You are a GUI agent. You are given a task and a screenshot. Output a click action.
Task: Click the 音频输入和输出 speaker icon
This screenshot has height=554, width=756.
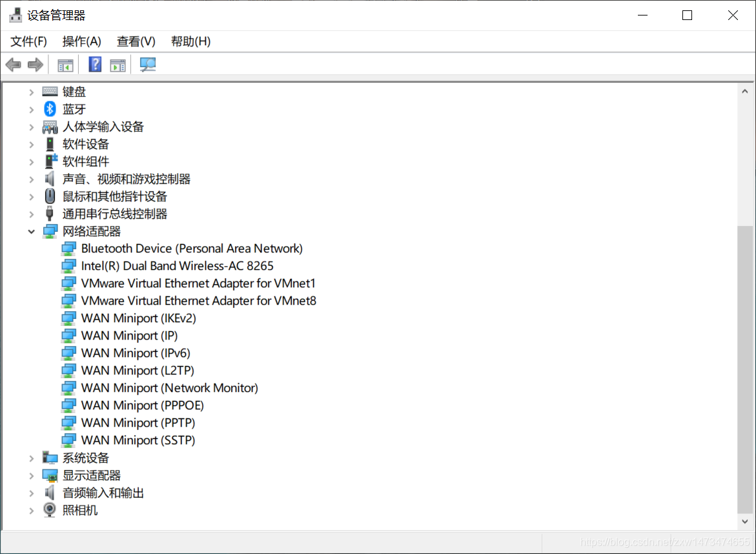pos(49,492)
